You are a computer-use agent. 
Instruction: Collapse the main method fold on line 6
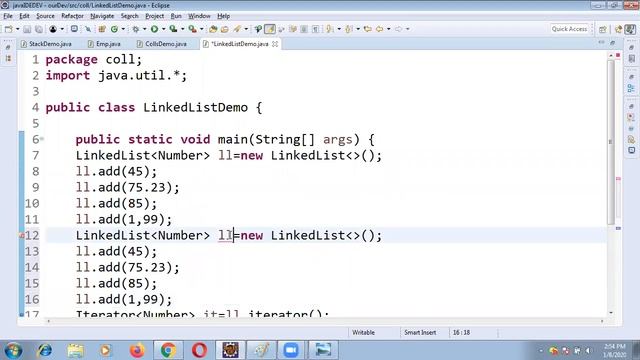click(x=42, y=139)
